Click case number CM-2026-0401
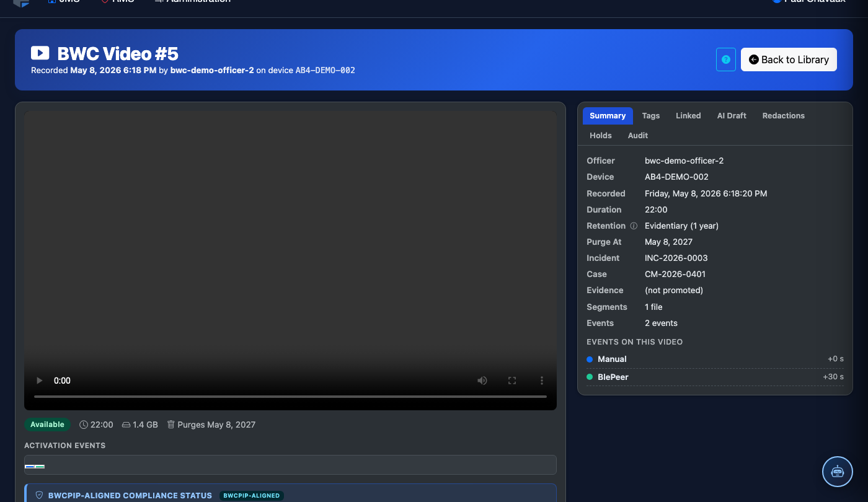The width and height of the screenshot is (868, 502). point(675,274)
